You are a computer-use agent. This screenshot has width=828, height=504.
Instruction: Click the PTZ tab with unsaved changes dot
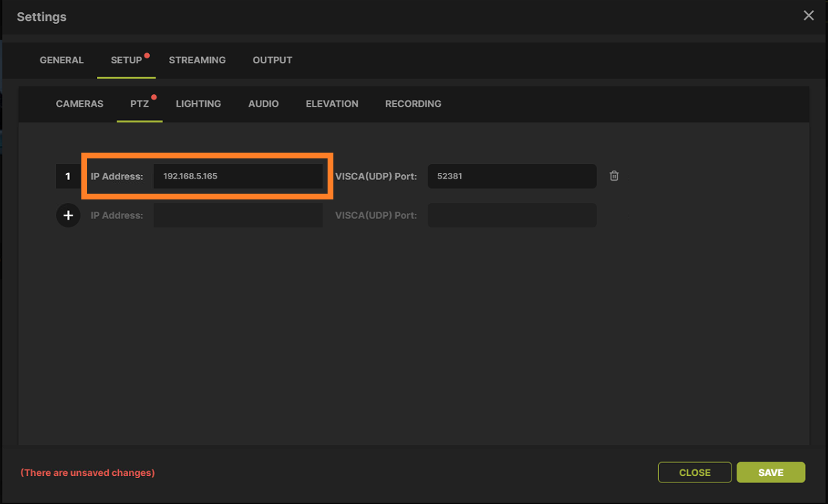pos(138,104)
